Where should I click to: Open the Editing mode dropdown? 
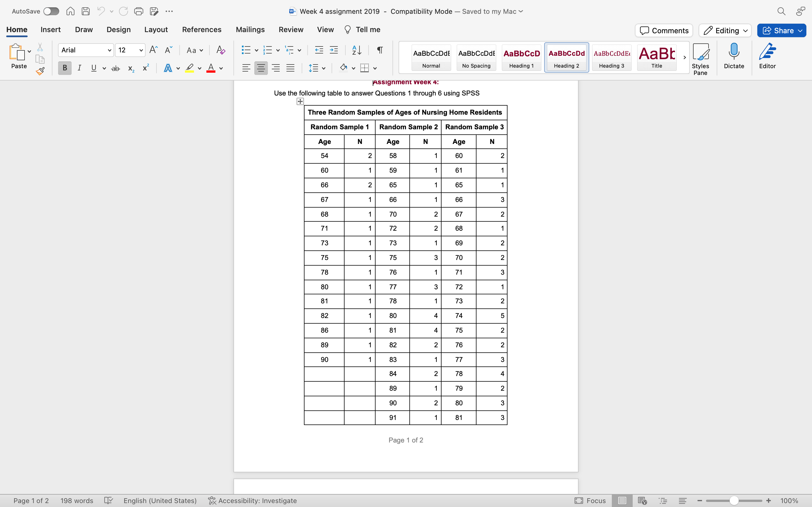tap(724, 30)
